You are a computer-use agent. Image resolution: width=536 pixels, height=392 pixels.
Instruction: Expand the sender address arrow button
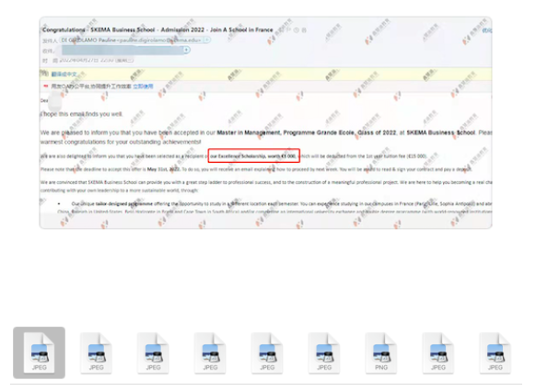[207, 40]
